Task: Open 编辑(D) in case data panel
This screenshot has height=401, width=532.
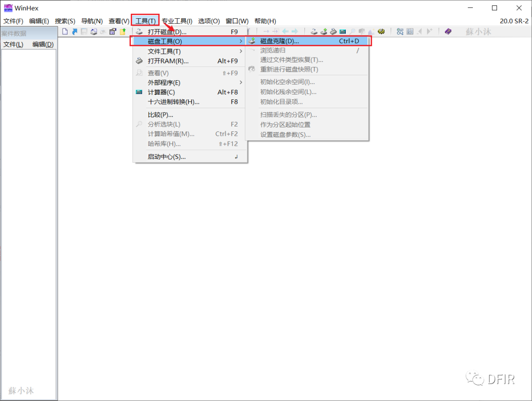Action: coord(43,44)
